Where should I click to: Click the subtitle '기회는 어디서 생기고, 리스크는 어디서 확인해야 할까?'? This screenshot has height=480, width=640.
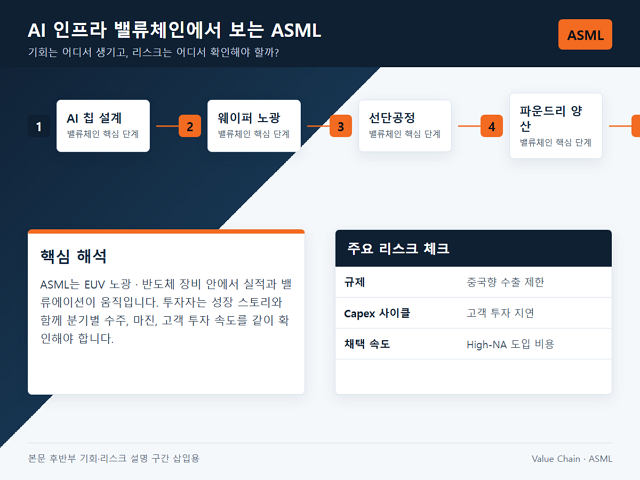pyautogui.click(x=153, y=52)
